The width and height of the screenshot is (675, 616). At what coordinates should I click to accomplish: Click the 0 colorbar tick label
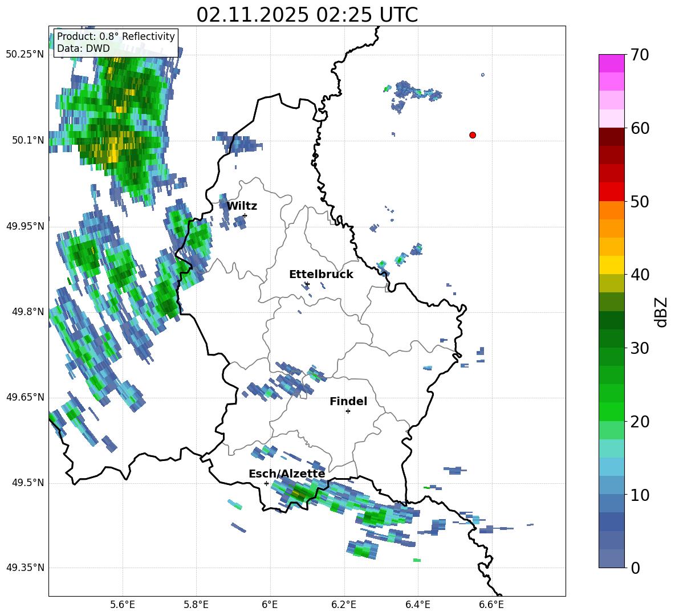(x=635, y=568)
